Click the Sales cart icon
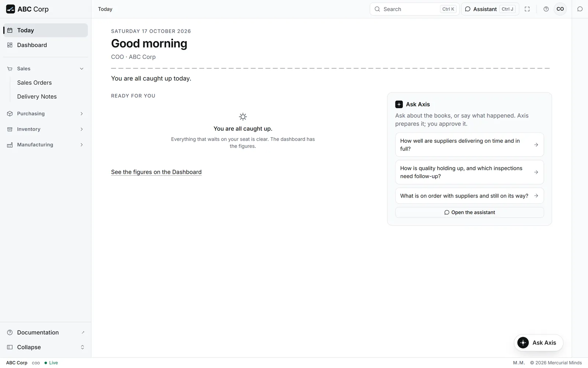 pos(10,69)
